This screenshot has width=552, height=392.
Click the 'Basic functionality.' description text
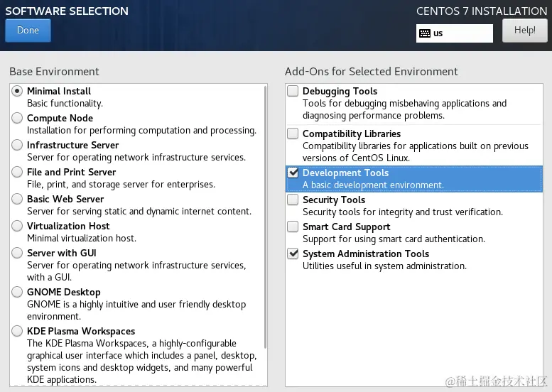point(65,104)
